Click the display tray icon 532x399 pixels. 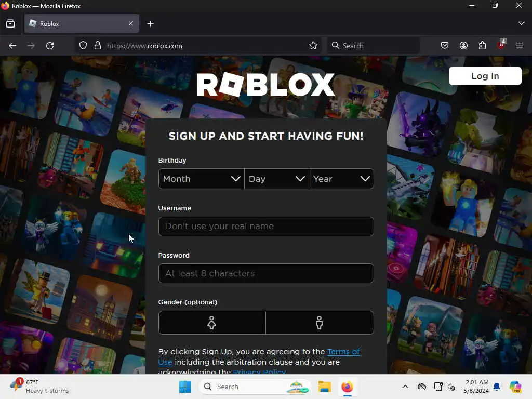pos(438,387)
